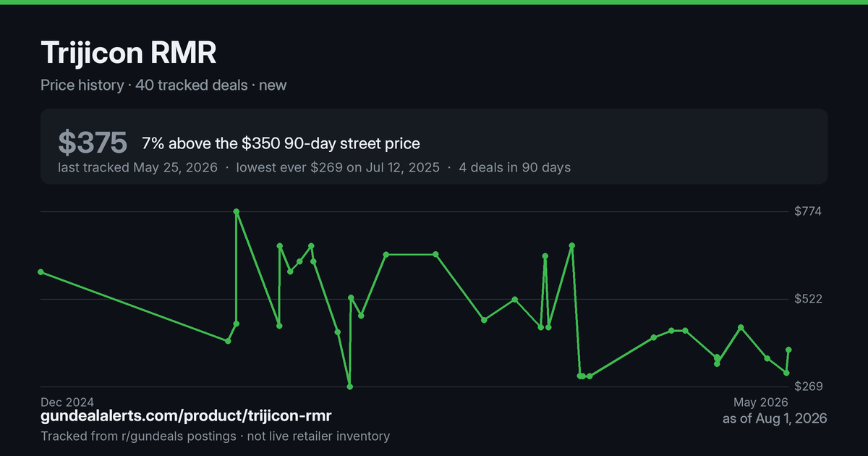Click the first data point on chart's left edge
Viewport: 868px width, 456px height.
[41, 272]
